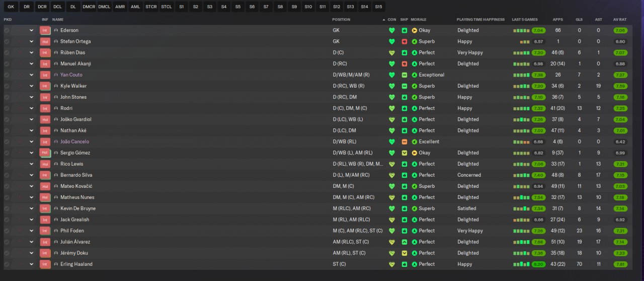
Task: Open position dropdown arrow for Ederson
Action: tap(32, 30)
